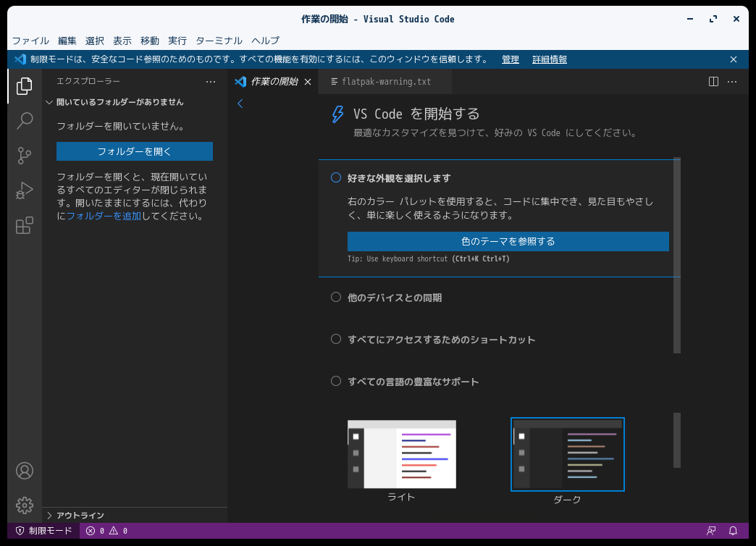Open the Search view in activity bar
The image size is (756, 546).
pos(24,121)
